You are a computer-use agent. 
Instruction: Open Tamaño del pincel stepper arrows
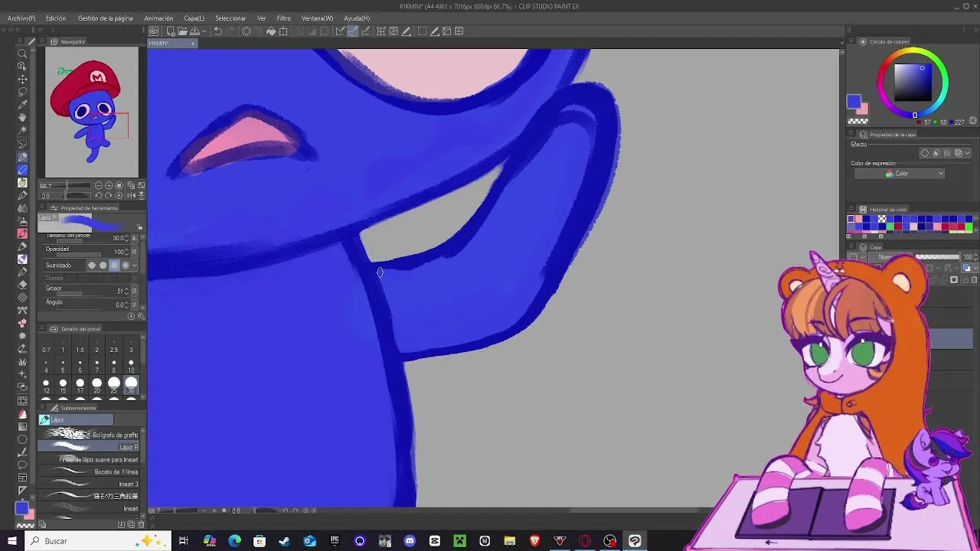click(126, 238)
